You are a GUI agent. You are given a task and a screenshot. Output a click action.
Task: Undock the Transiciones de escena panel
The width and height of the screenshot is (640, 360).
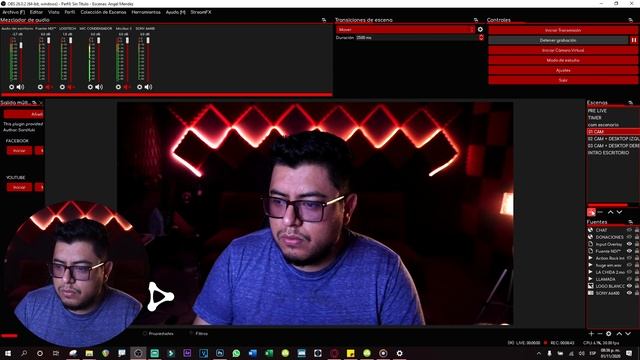(476, 20)
